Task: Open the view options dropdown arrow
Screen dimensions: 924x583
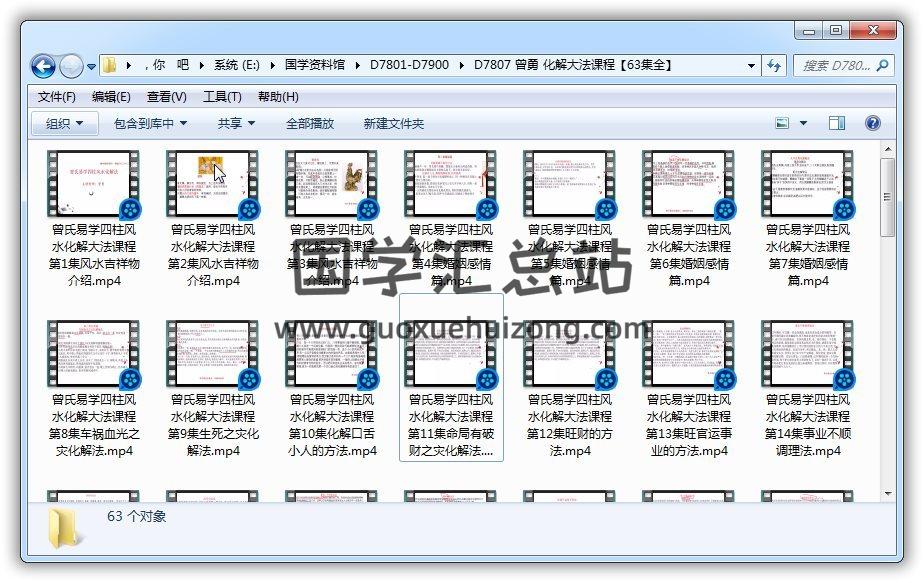Action: tap(803, 123)
